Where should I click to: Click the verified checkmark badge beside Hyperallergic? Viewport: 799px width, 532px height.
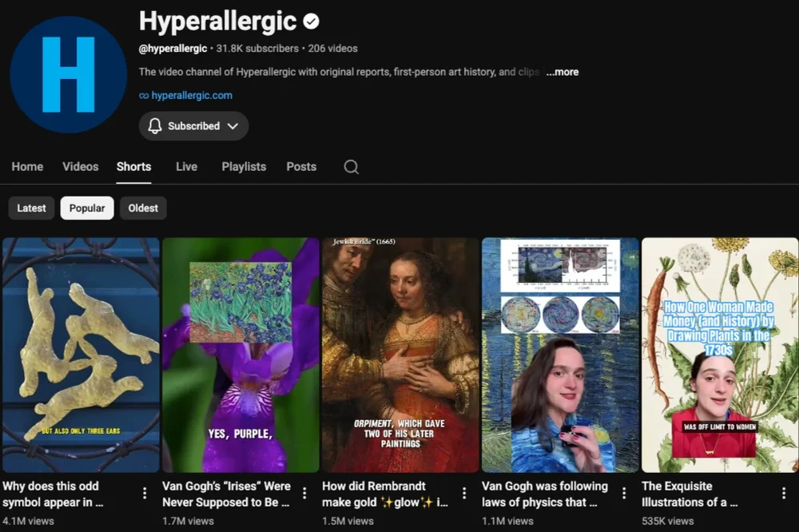(x=312, y=22)
